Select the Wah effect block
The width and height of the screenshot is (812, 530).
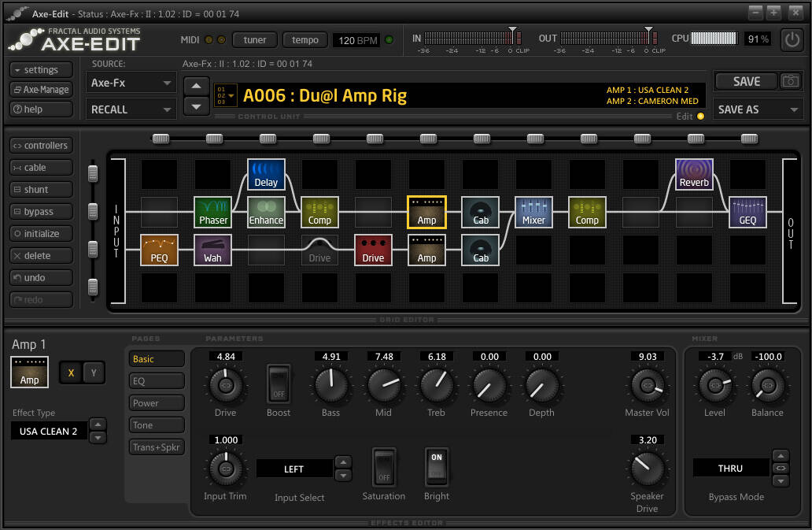coord(213,250)
